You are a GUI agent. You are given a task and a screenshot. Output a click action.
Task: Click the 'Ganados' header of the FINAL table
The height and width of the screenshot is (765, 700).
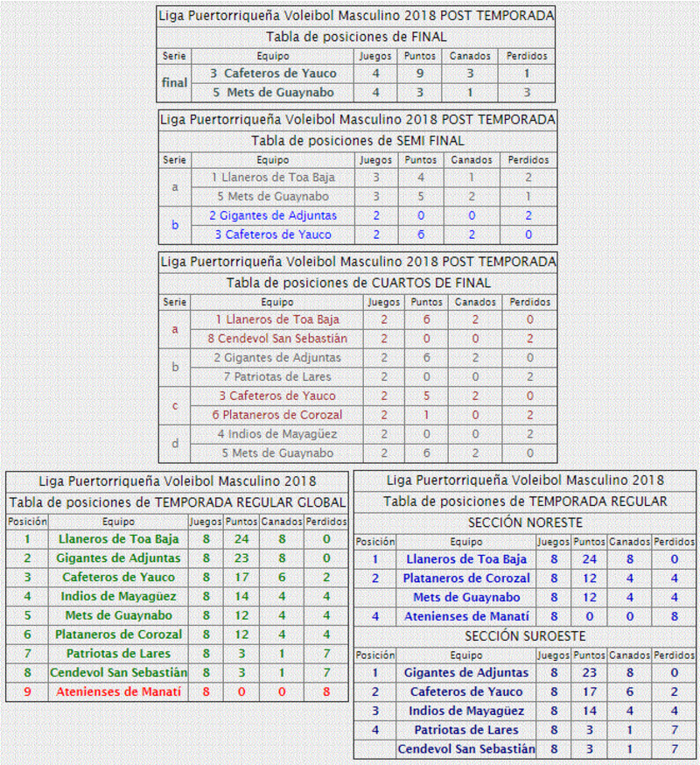click(470, 56)
